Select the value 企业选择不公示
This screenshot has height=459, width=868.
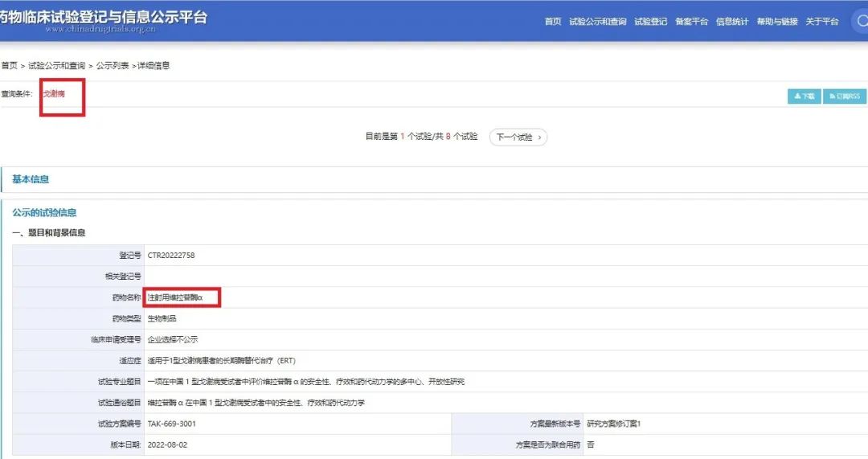point(172,339)
